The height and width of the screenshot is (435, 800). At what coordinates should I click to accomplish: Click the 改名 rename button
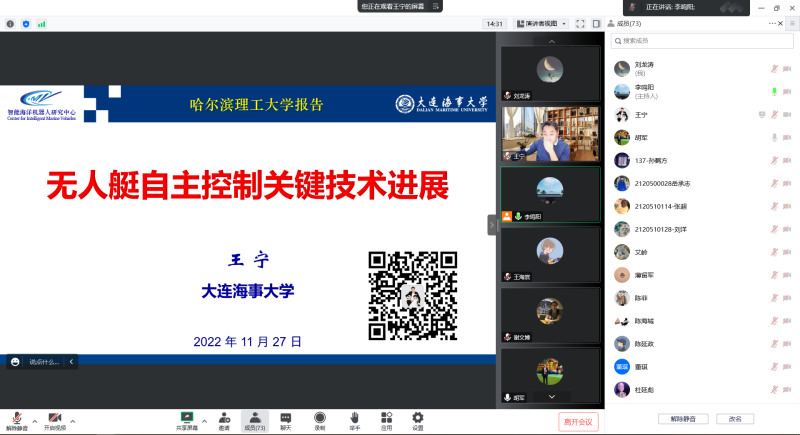(x=735, y=418)
